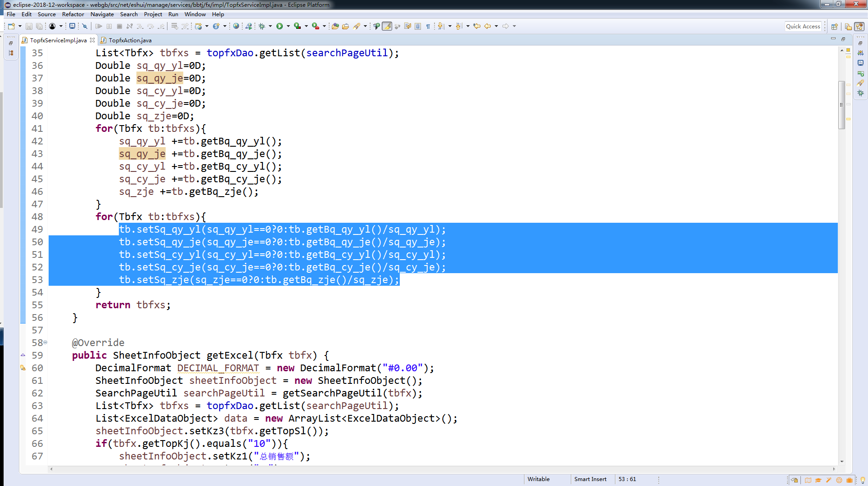Image resolution: width=868 pixels, height=486 pixels.
Task: Click the New file wizard icon
Action: point(11,26)
